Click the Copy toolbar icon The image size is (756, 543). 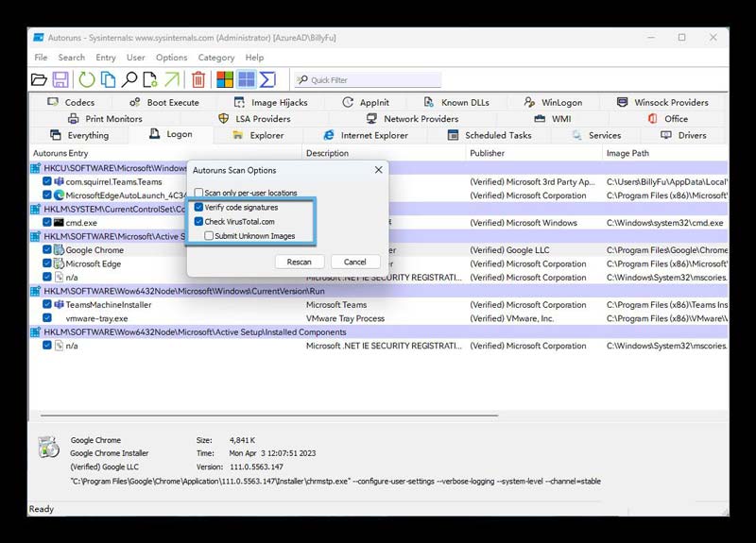click(x=108, y=79)
